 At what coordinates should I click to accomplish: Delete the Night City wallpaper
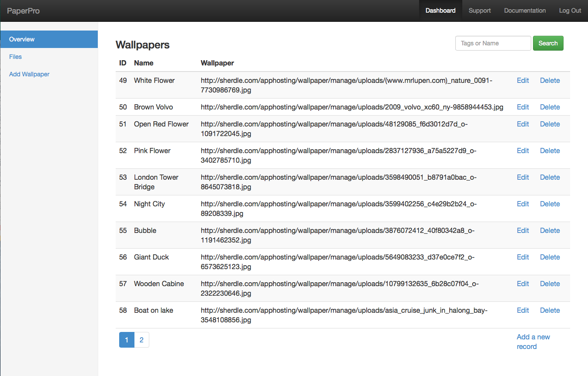(x=550, y=204)
